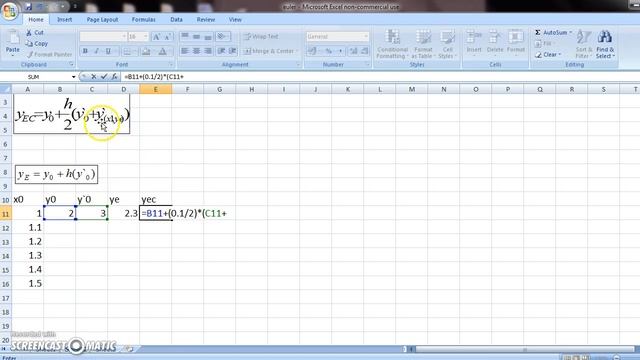The width and height of the screenshot is (640, 360).
Task: Click the Bottom Align icon
Action: coord(208,36)
